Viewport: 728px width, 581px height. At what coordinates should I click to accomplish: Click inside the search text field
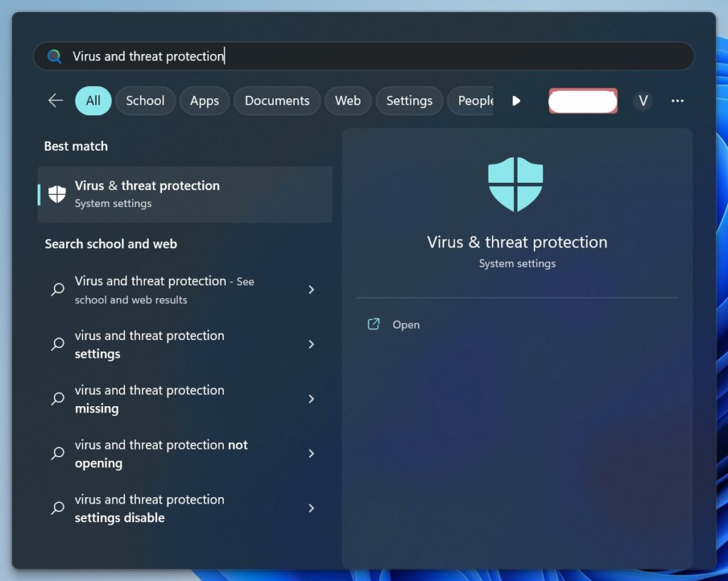coord(427,56)
